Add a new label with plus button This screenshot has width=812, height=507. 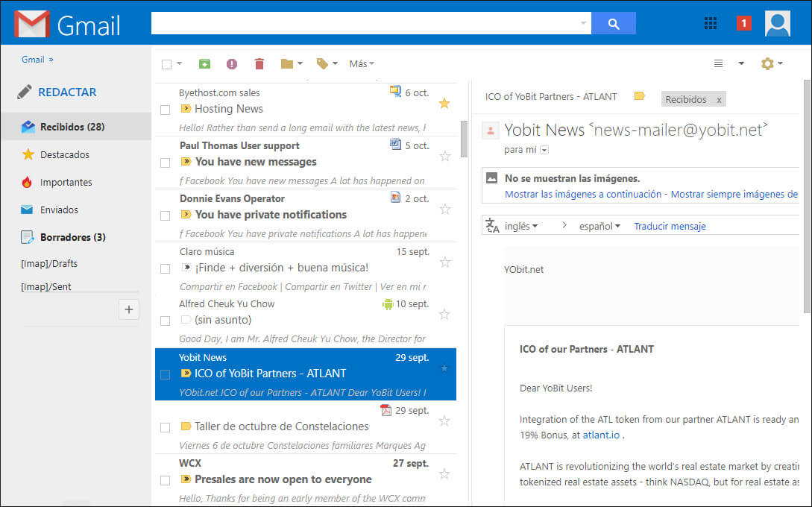click(128, 309)
